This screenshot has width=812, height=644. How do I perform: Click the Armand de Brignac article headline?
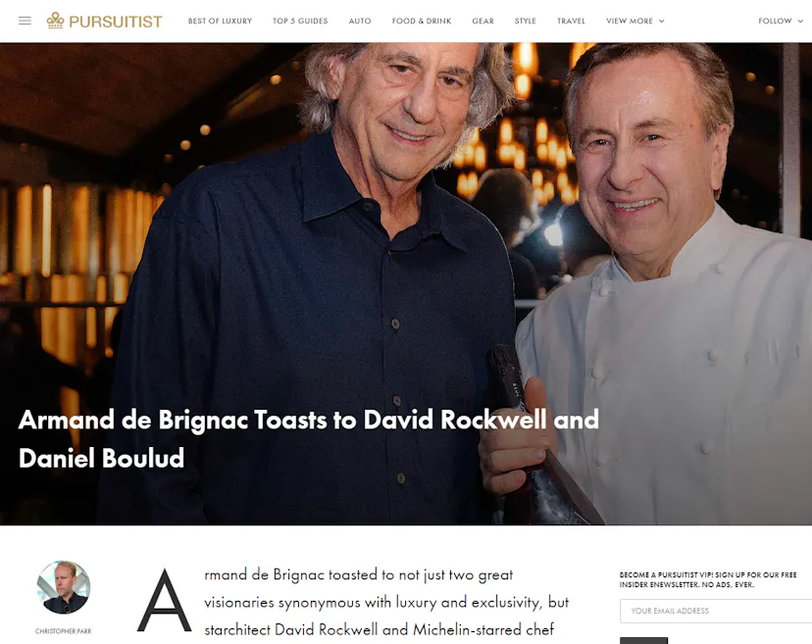point(309,438)
